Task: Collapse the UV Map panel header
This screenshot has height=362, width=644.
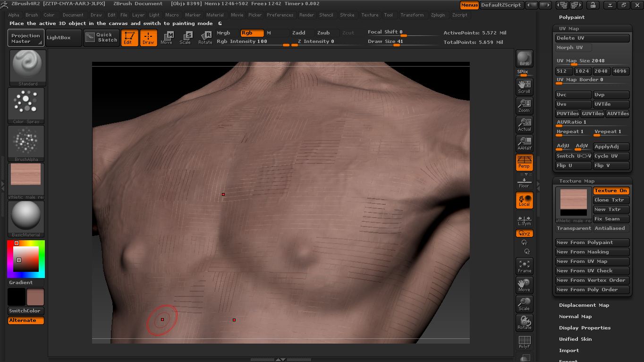Action: (x=574, y=29)
